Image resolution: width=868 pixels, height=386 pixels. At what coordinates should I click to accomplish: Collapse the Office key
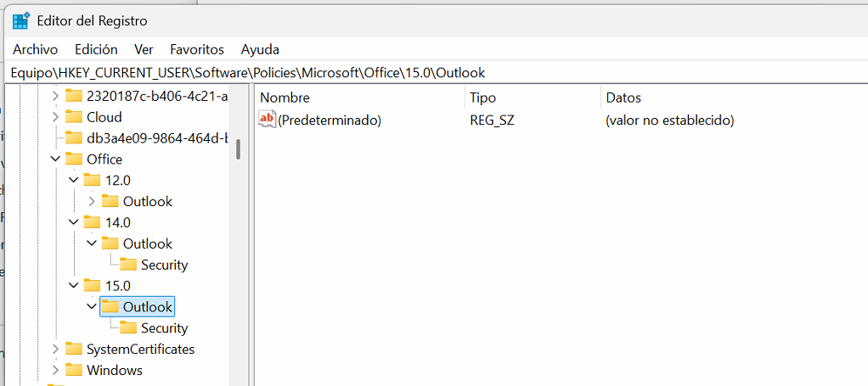[x=55, y=159]
